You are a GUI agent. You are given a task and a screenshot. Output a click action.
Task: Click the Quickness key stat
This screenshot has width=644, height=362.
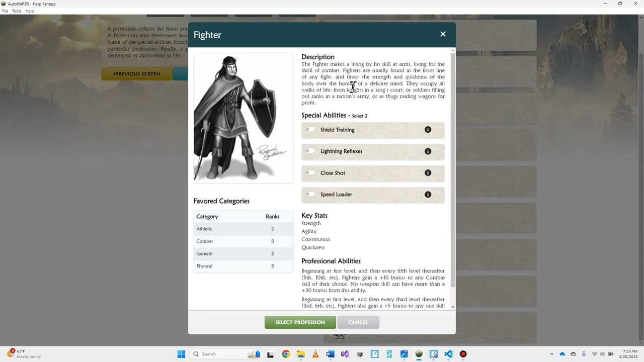(313, 247)
